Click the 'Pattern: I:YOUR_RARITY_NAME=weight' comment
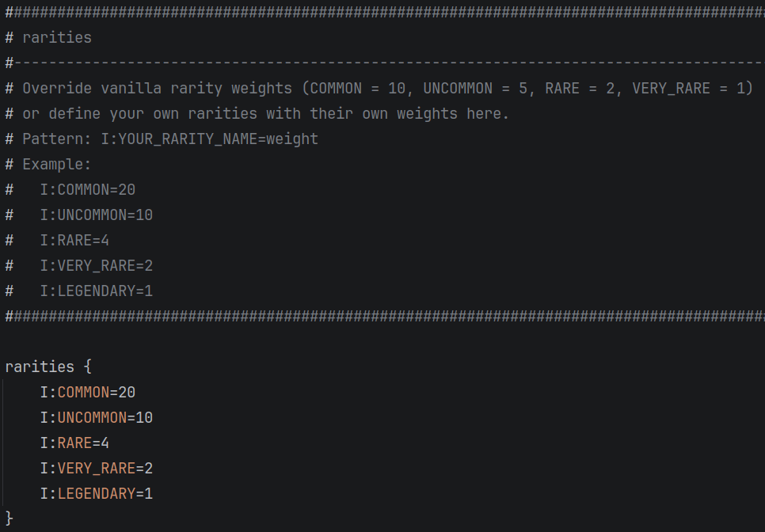The image size is (765, 532). click(170, 139)
